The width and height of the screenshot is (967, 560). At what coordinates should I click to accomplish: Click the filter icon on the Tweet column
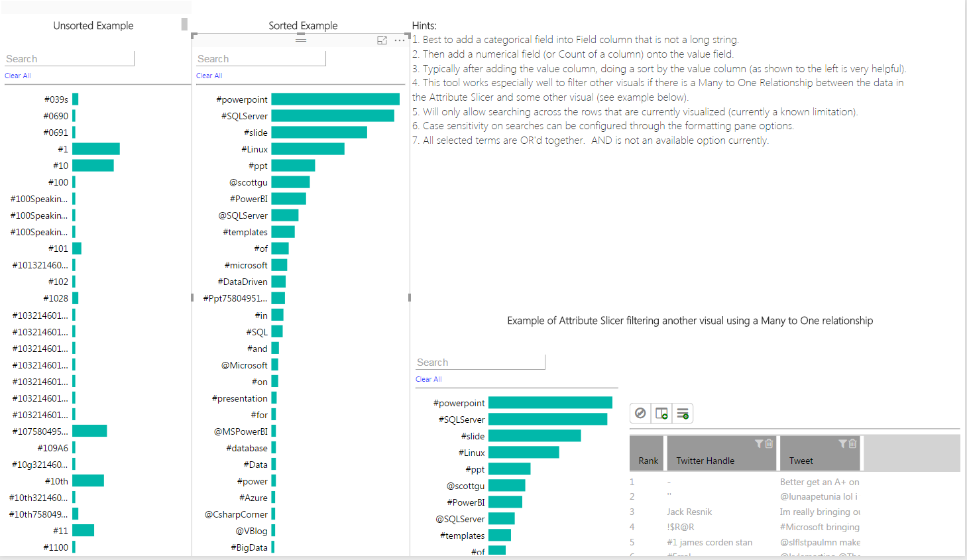coord(842,443)
